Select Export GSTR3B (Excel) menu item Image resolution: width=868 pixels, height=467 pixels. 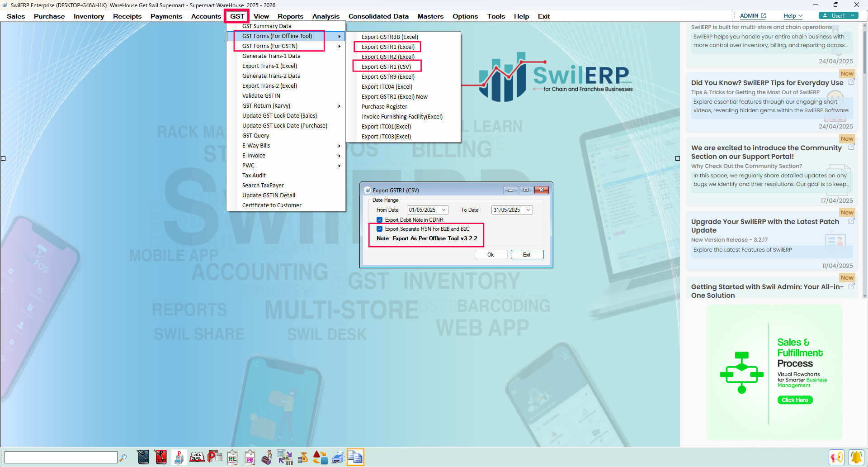point(390,37)
